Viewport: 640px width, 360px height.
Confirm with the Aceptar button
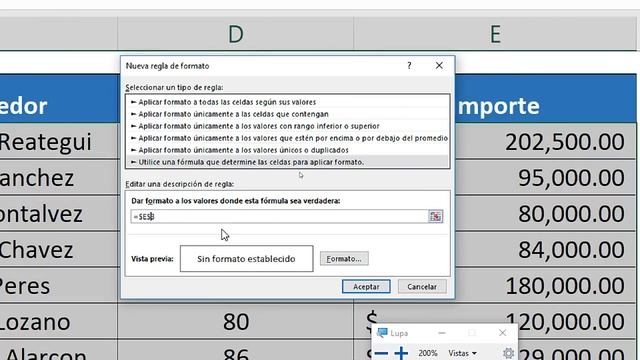(x=366, y=287)
